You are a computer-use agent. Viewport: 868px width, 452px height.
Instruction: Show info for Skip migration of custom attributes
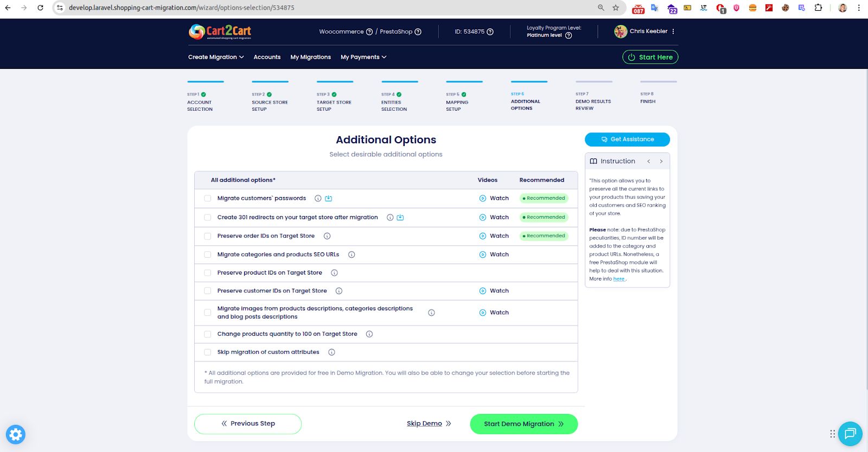[x=331, y=352]
